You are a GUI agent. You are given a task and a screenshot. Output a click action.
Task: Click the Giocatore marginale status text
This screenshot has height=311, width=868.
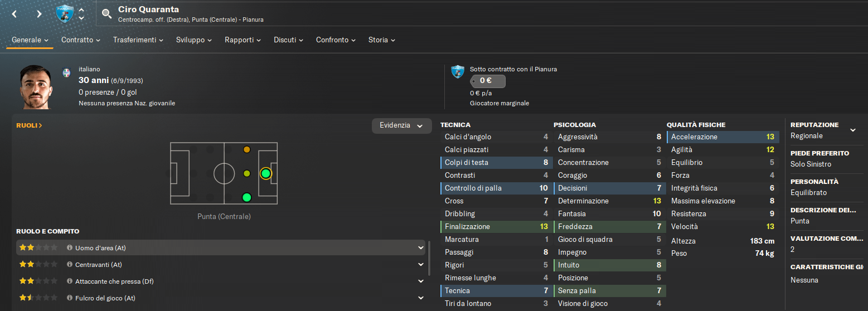pos(500,103)
